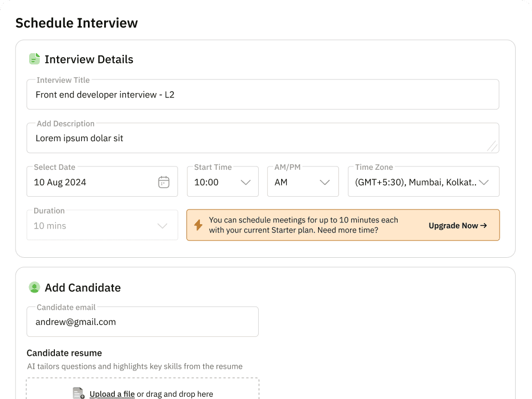Click the Upload a file link

(112, 394)
